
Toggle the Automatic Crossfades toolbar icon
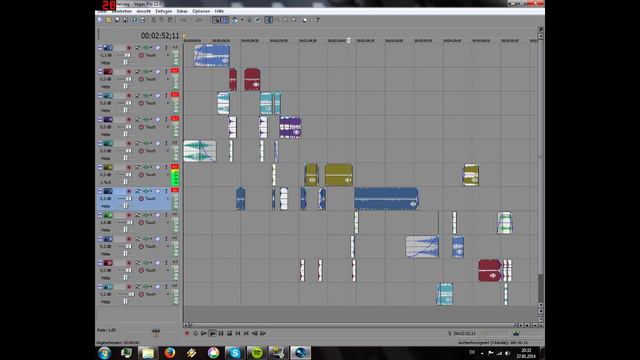pyautogui.click(x=225, y=20)
